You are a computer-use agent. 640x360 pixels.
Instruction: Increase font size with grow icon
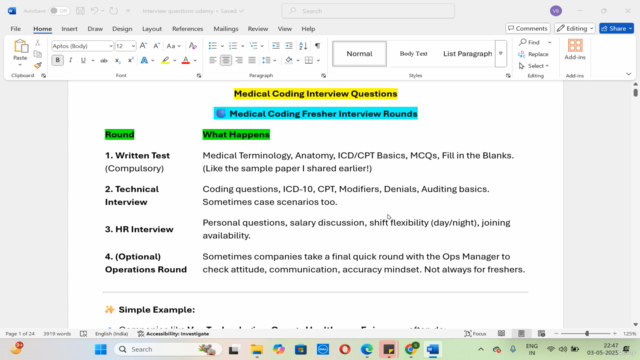click(x=143, y=46)
